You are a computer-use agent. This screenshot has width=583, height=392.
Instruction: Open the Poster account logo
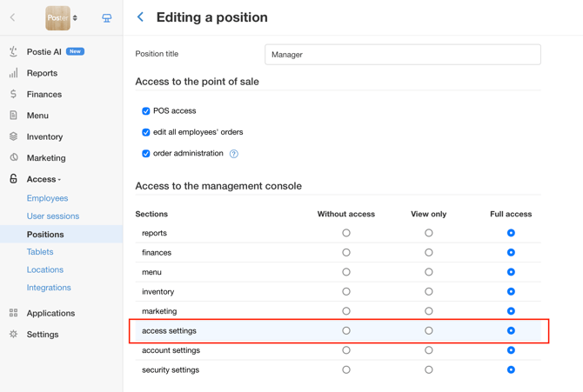point(57,18)
